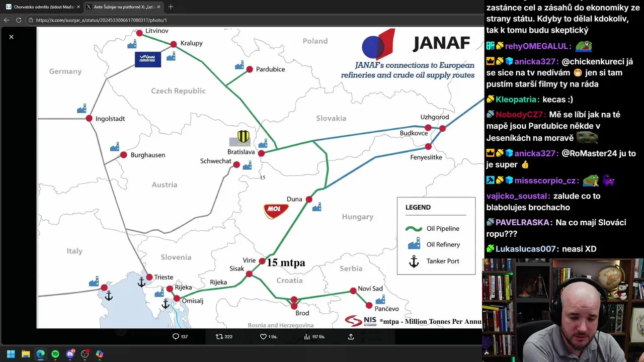Click the '15 mtpa' label on the map

286,262
